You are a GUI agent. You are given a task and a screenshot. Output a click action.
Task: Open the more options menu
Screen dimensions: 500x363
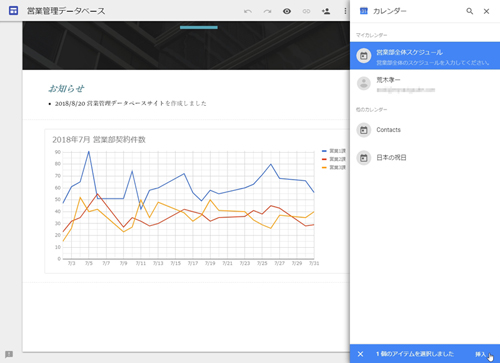(345, 11)
